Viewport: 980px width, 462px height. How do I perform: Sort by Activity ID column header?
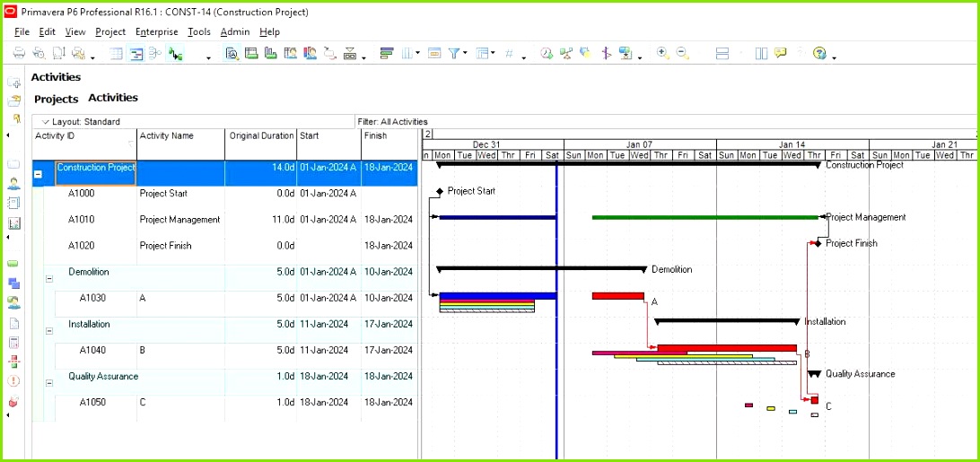pyautogui.click(x=85, y=144)
